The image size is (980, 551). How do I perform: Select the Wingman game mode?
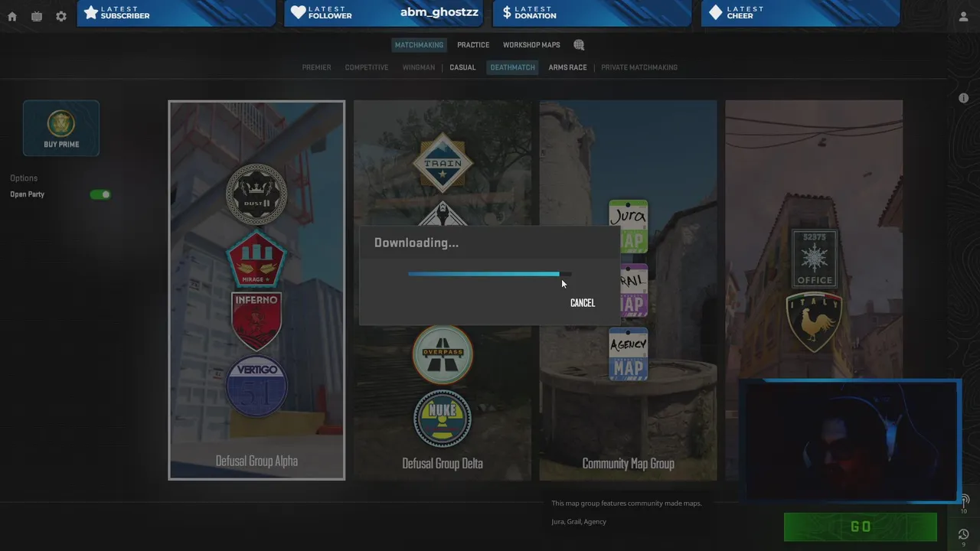tap(418, 67)
